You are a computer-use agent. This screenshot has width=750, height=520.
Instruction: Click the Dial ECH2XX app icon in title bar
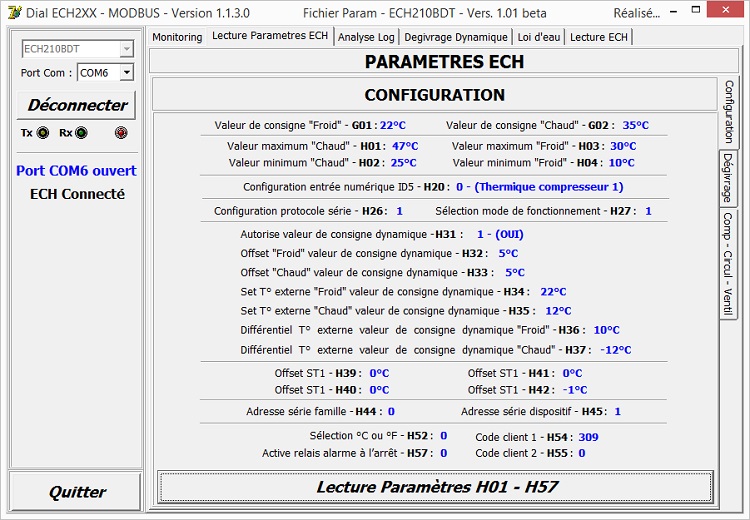point(14,13)
